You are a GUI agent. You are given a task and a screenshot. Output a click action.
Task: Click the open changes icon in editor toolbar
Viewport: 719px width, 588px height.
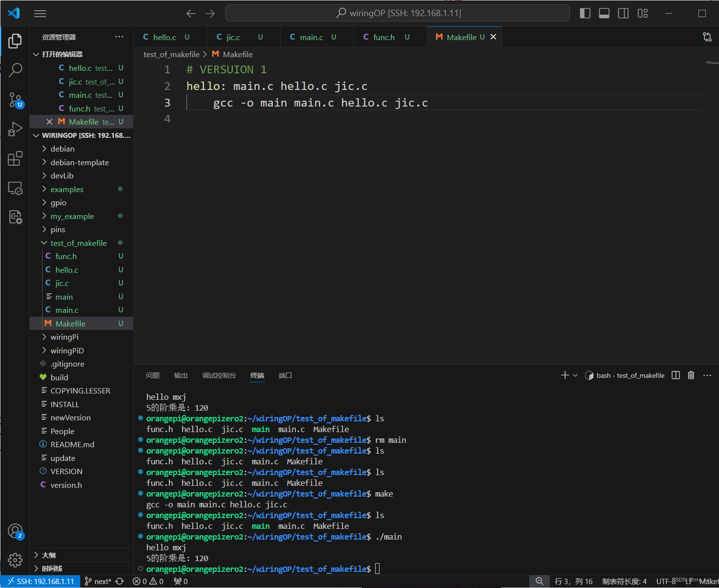click(x=707, y=37)
